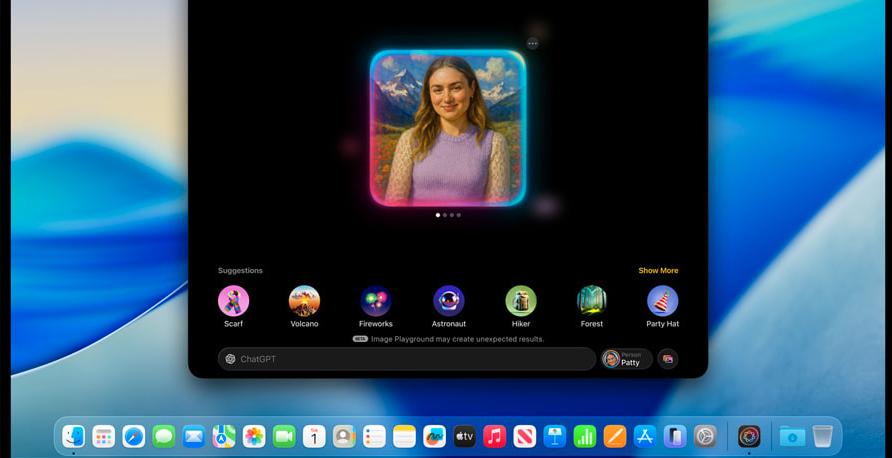Click the ChatGPT description text field
This screenshot has width=892, height=458.
(x=410, y=359)
